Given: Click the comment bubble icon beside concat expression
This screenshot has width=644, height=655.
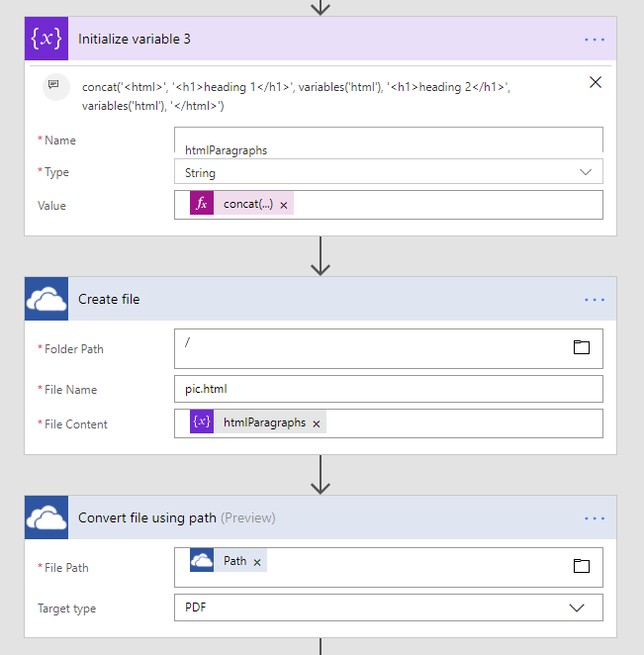Looking at the screenshot, I should pos(53,85).
